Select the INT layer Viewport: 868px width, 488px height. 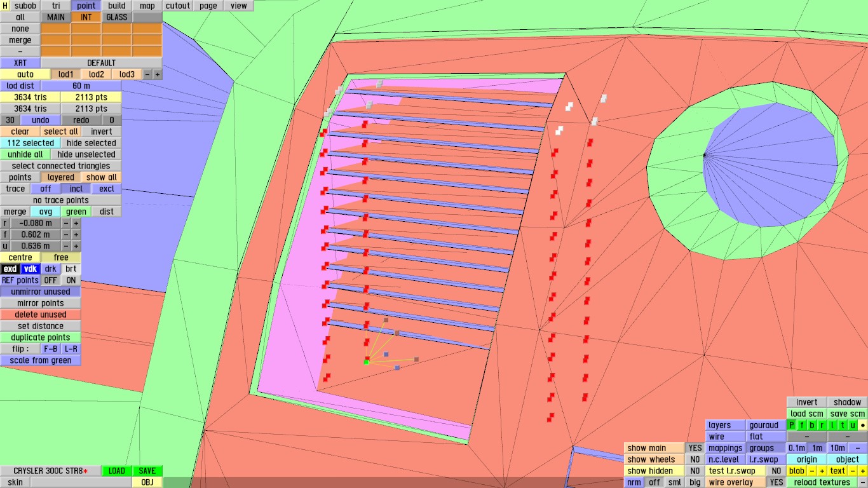tap(86, 17)
